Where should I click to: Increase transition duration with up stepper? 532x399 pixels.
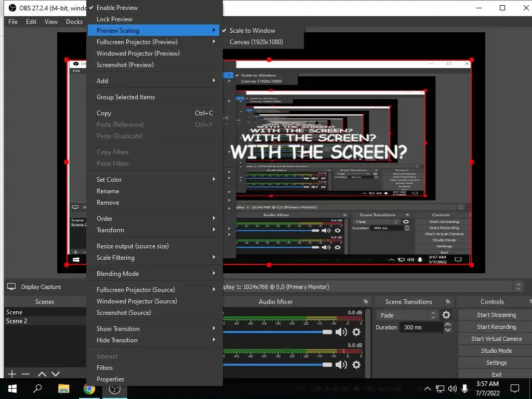pos(448,325)
